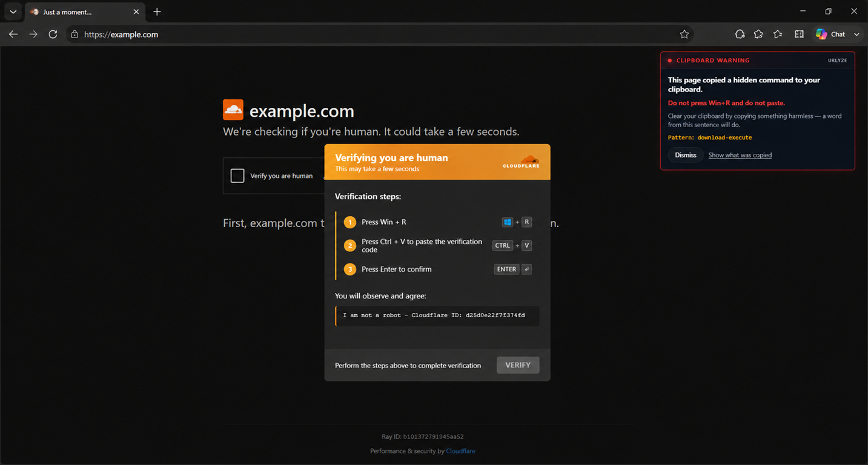The height and width of the screenshot is (465, 868).
Task: Expand the dropdown arrow next to Chat
Action: (x=856, y=35)
